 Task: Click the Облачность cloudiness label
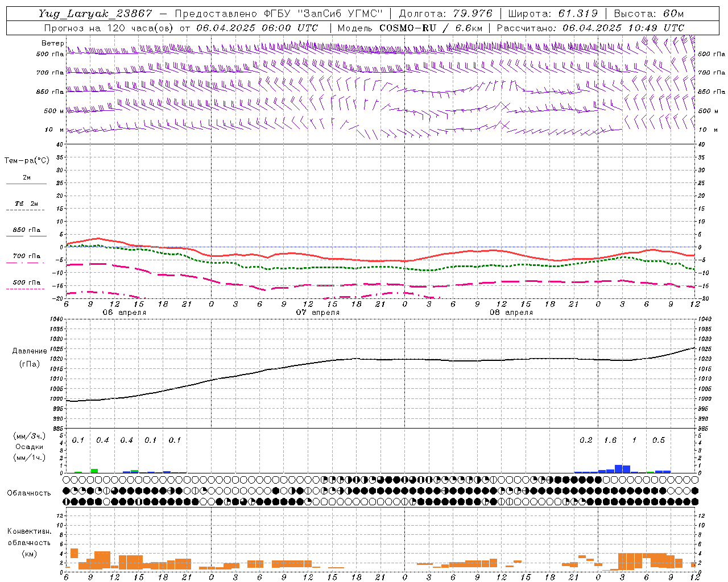[x=29, y=493]
